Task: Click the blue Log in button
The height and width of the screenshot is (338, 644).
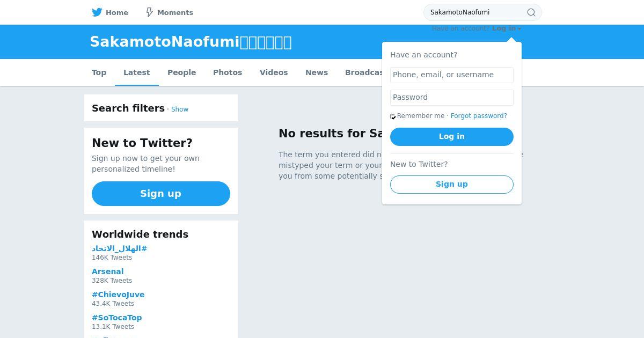Action: click(x=452, y=137)
